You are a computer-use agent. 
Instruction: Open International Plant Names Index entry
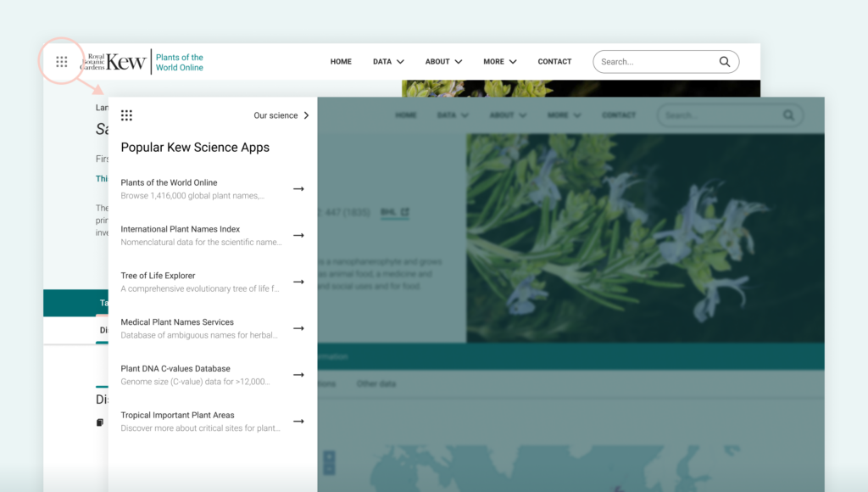tap(213, 236)
